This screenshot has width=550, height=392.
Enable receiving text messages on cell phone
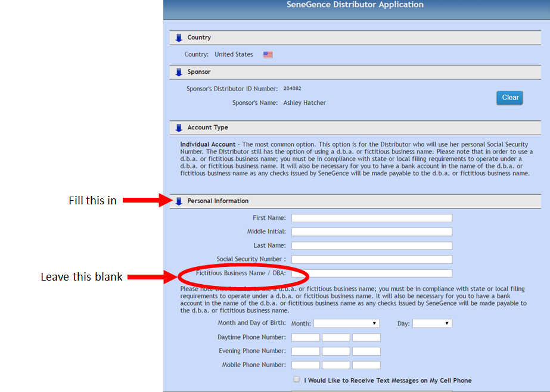coord(297,379)
